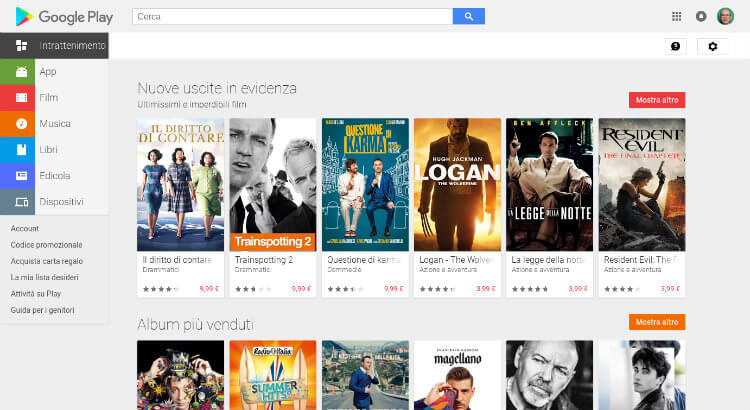Viewport: 750px width, 410px height.
Task: Open La legge della notte poster
Action: 550,185
